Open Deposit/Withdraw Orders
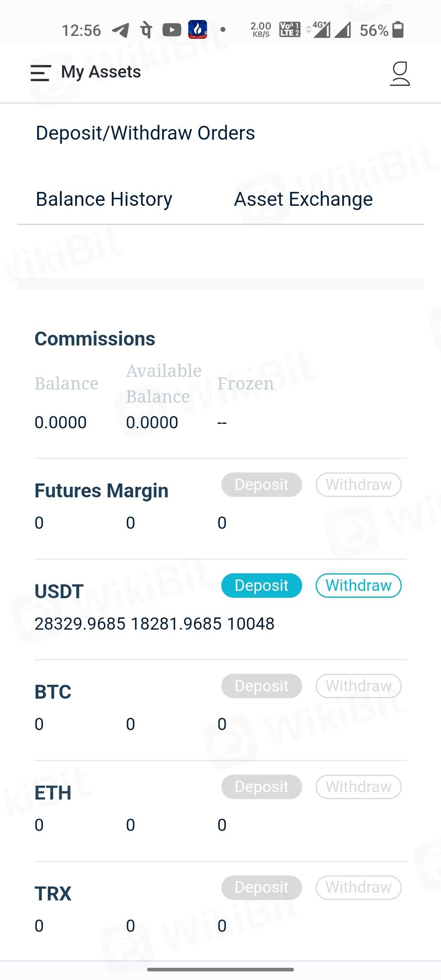The width and height of the screenshot is (441, 980). [x=145, y=133]
